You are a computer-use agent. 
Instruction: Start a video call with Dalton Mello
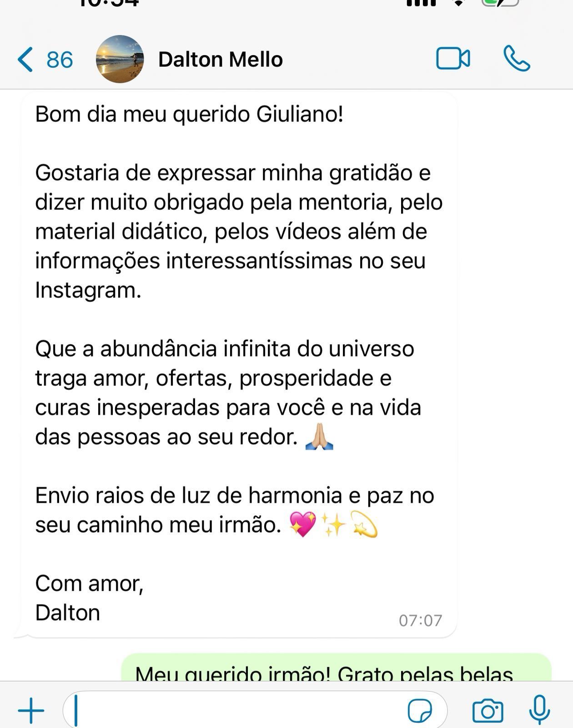tap(453, 59)
